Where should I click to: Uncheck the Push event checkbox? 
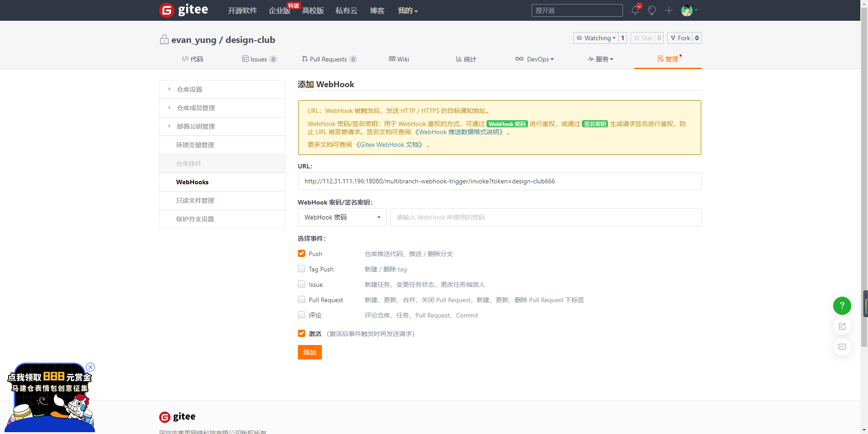302,254
